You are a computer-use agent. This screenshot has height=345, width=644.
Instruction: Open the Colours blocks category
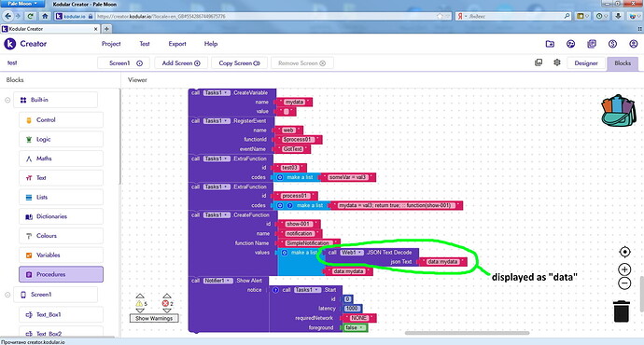coord(61,236)
